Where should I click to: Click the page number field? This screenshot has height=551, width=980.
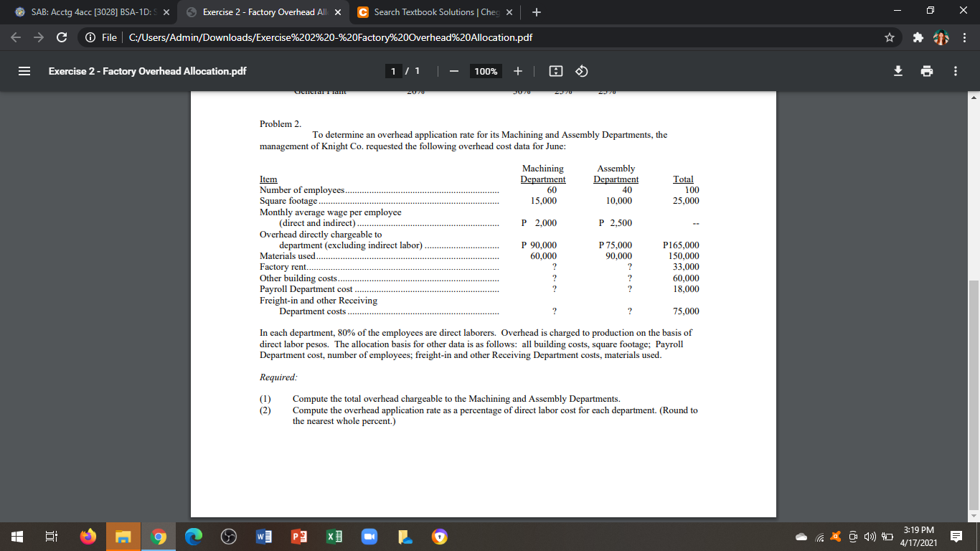click(x=393, y=71)
